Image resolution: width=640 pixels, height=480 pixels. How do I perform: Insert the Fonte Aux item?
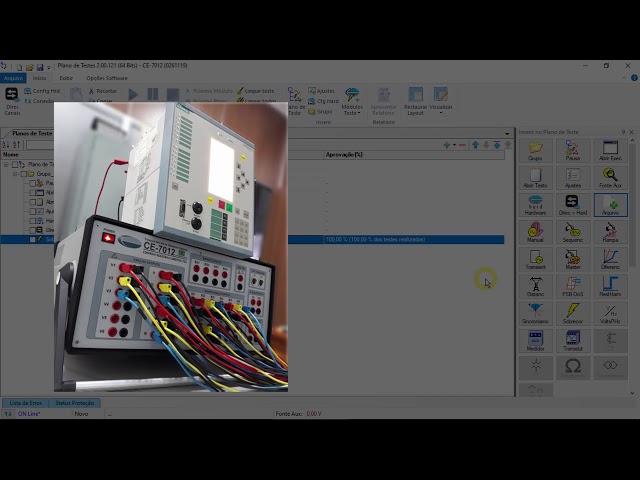click(x=610, y=178)
